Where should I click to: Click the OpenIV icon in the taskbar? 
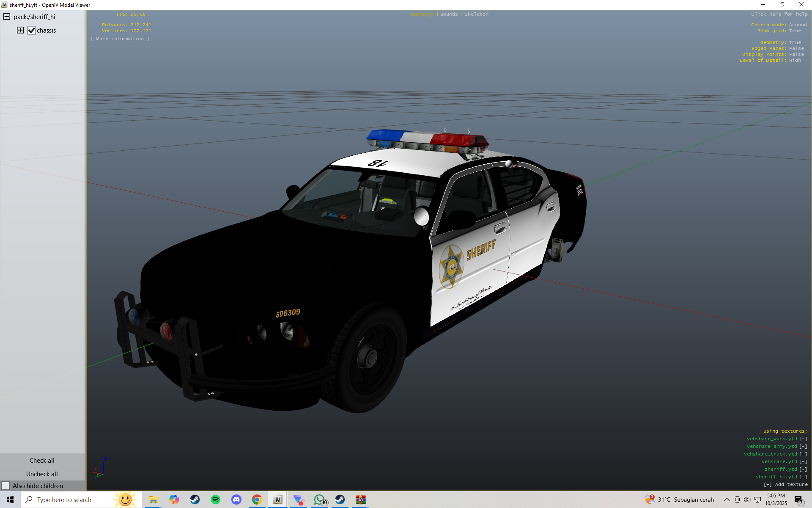pyautogui.click(x=277, y=500)
